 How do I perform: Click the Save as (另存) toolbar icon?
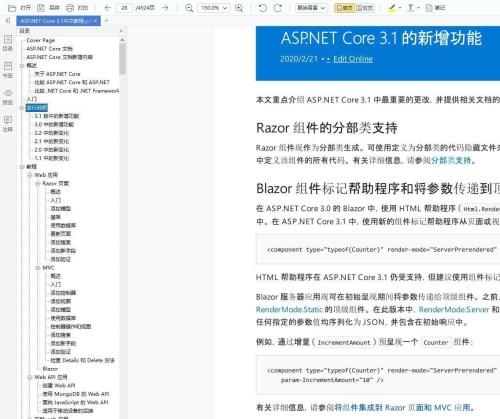tap(41, 8)
